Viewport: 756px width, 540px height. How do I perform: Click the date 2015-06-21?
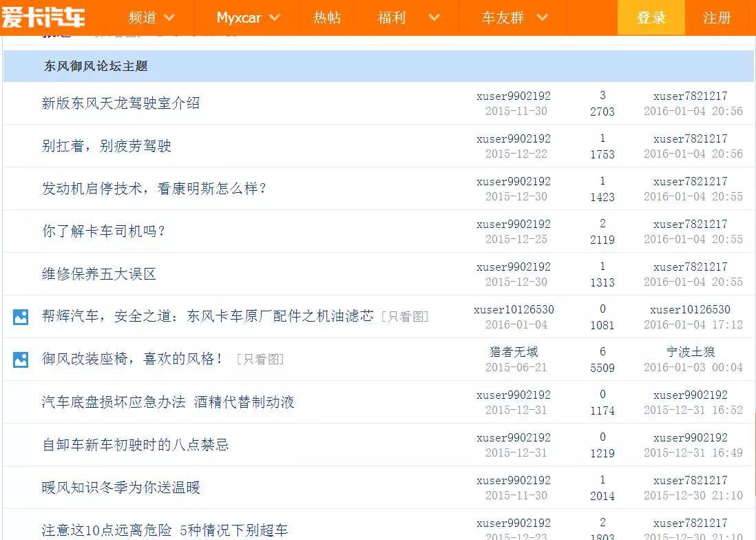(x=516, y=367)
